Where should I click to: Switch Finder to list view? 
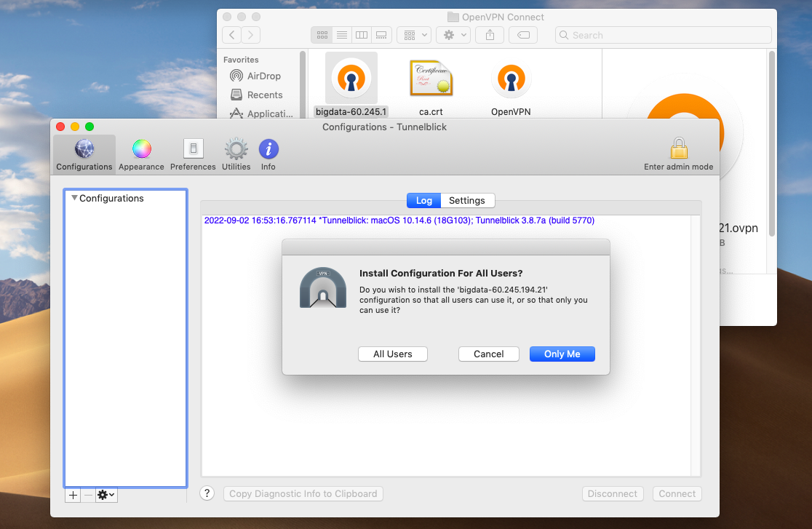tap(342, 35)
